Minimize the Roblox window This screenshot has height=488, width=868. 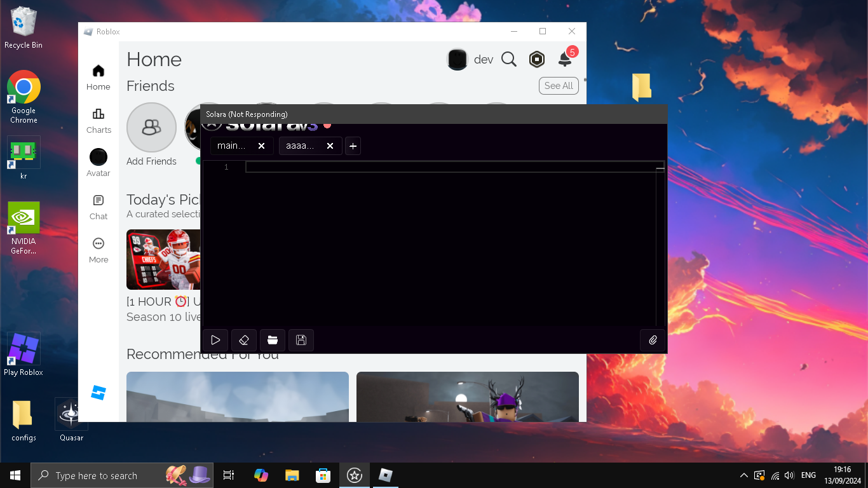[x=513, y=31]
